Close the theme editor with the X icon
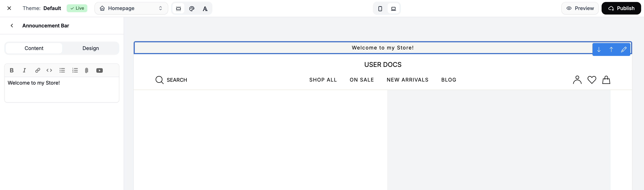The width and height of the screenshot is (644, 190). [x=9, y=8]
